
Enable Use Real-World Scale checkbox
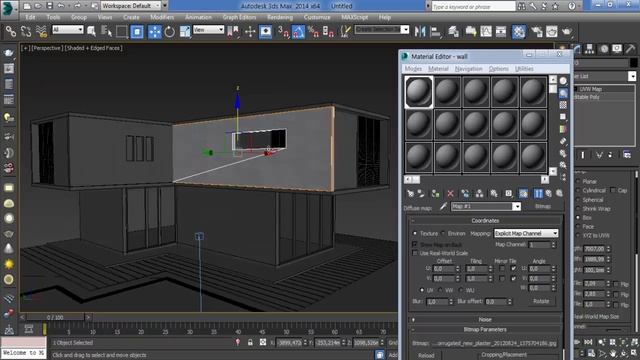pyautogui.click(x=415, y=253)
